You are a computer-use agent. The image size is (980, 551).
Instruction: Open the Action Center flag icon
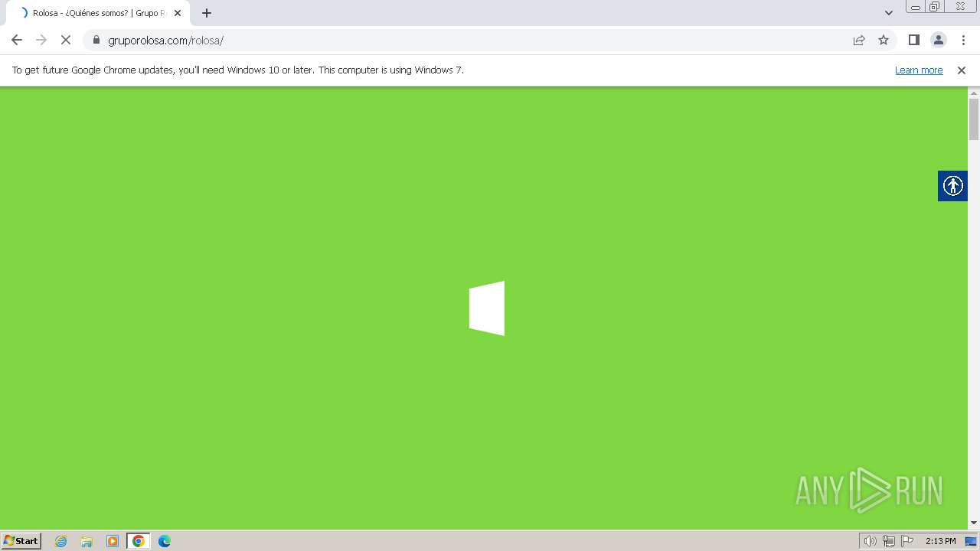(x=907, y=541)
